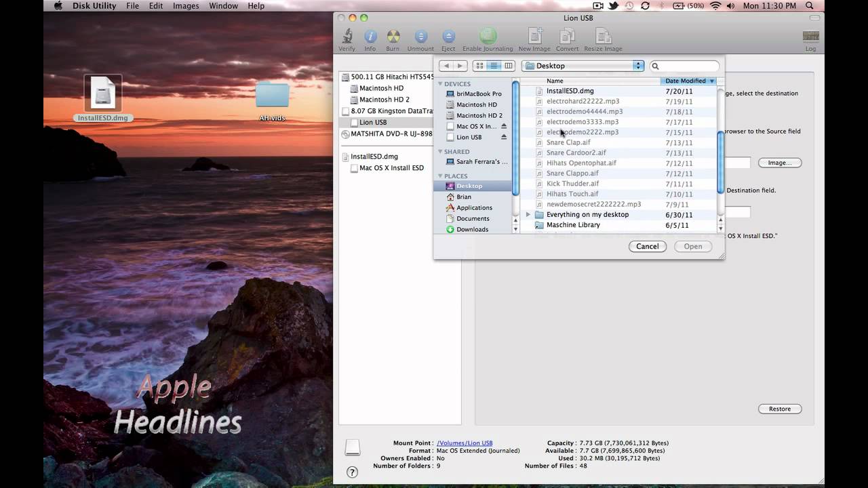The height and width of the screenshot is (488, 868).
Task: Open Brian home folder in sidebar
Action: [473, 197]
